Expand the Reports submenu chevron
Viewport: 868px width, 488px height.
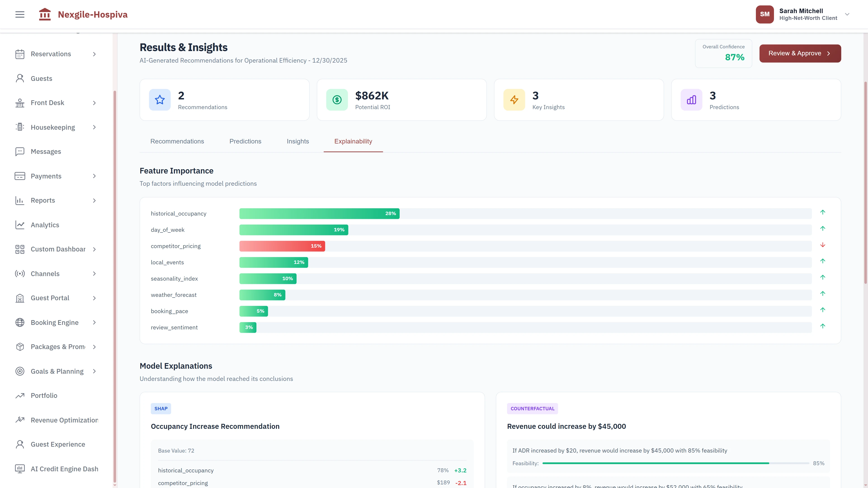pos(94,200)
